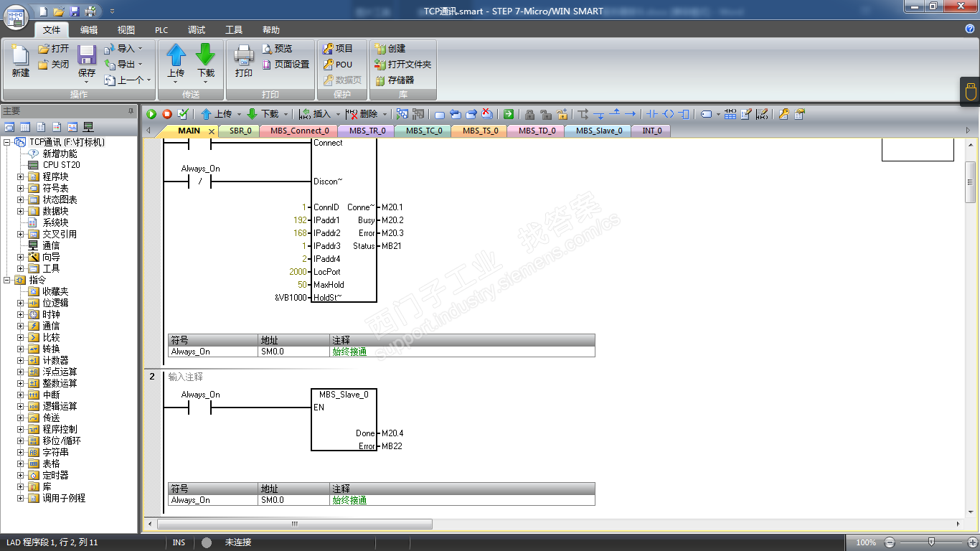
Task: Open the Edit (编辑) ribbon tab
Action: tap(89, 30)
